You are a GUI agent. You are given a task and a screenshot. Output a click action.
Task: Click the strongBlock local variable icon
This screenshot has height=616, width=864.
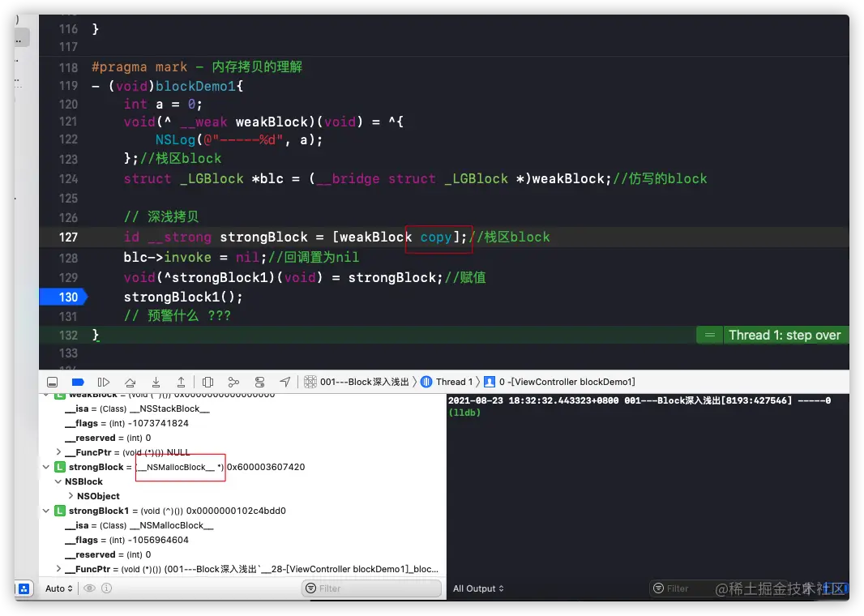click(60, 467)
